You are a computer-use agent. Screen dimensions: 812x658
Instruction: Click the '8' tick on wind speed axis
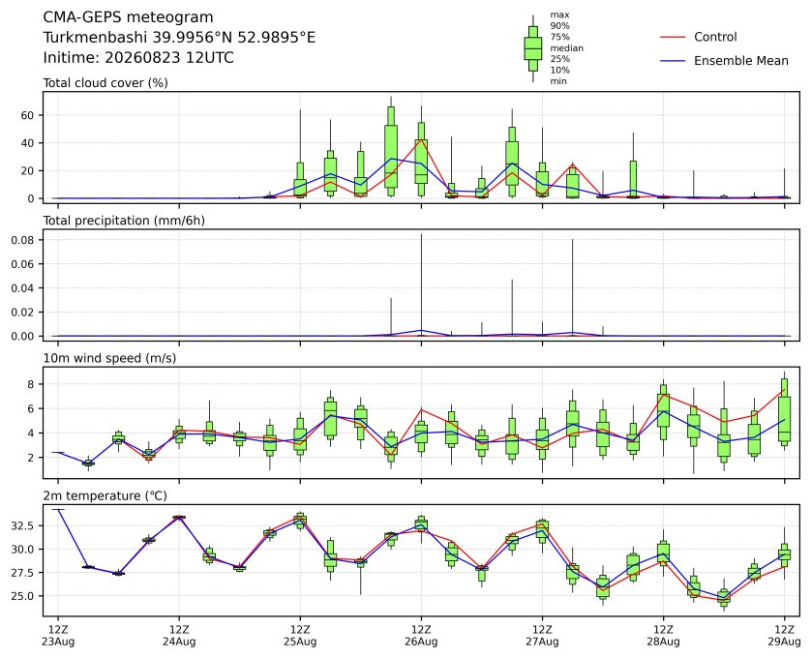(31, 385)
